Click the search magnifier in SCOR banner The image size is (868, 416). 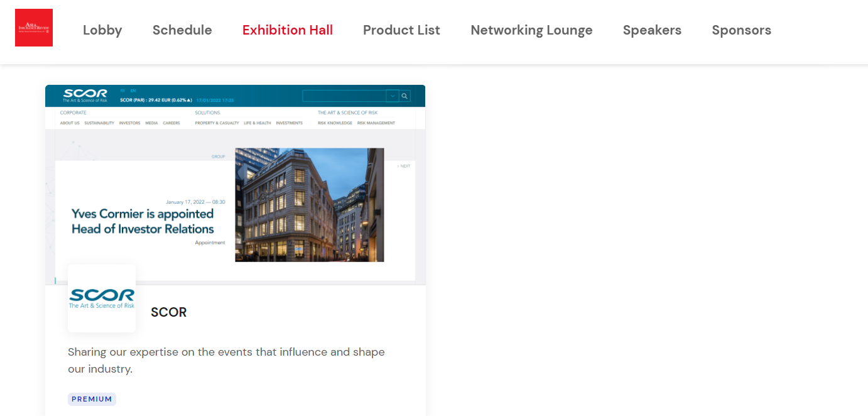405,96
